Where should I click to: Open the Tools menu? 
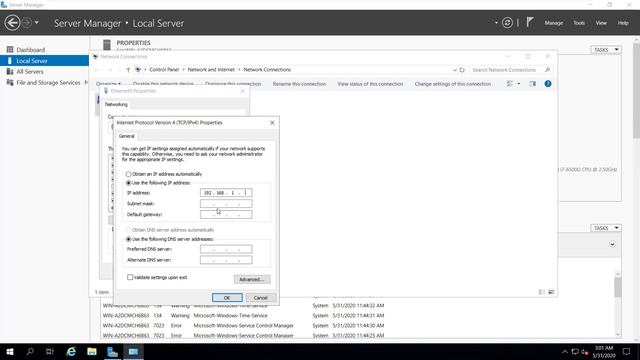579,23
